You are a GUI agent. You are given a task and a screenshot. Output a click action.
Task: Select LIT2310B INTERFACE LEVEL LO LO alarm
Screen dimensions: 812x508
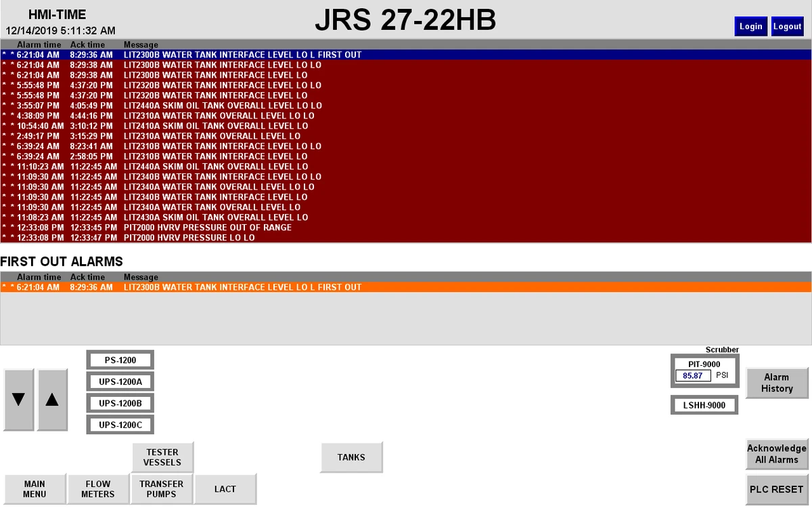pyautogui.click(x=406, y=146)
